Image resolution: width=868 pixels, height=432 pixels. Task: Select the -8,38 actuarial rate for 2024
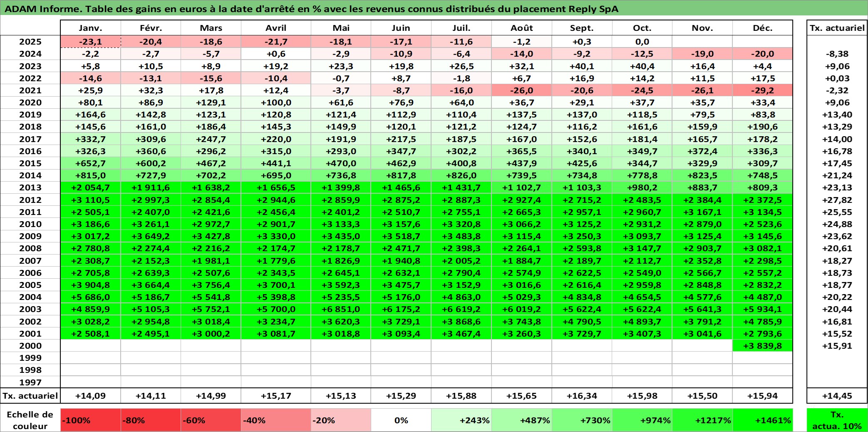click(837, 54)
